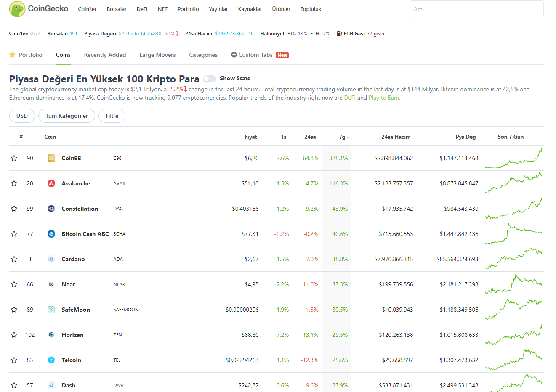Sort by Pys Değ column header

[466, 137]
